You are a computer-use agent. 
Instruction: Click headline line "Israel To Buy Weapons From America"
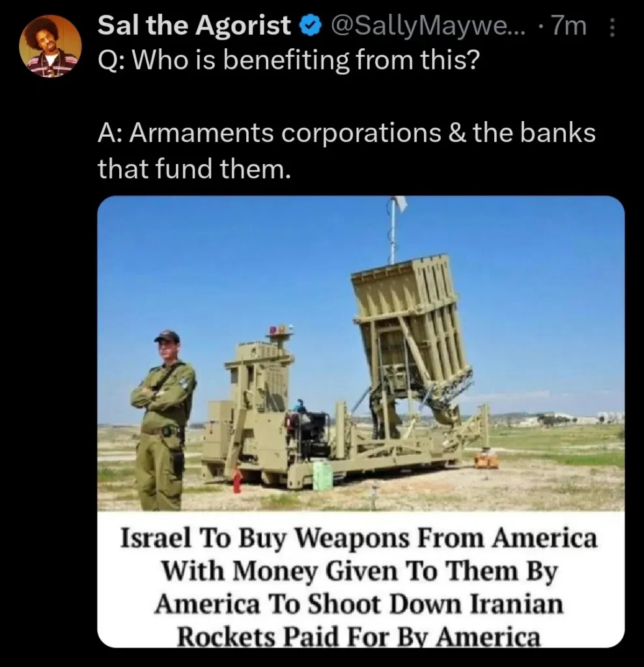pos(359,537)
